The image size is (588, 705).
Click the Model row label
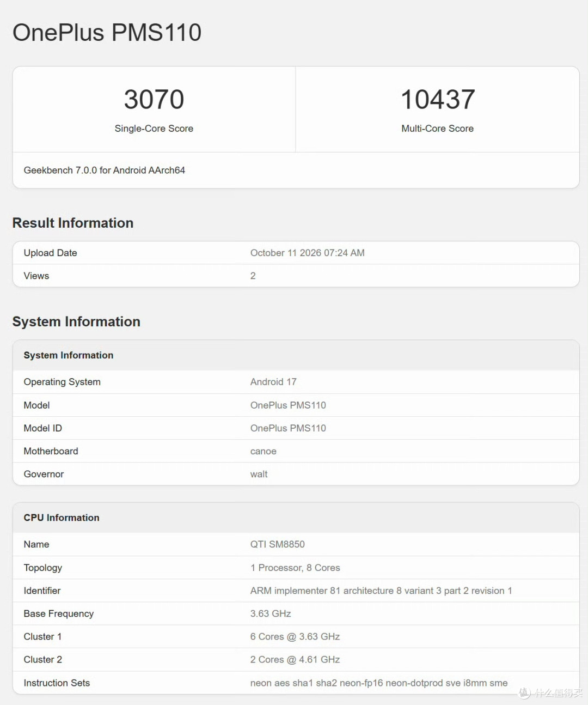pos(36,405)
